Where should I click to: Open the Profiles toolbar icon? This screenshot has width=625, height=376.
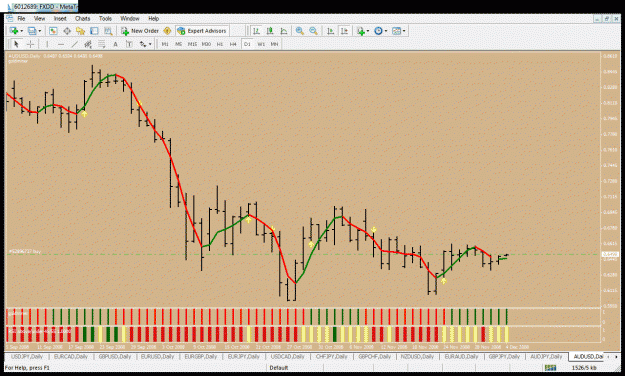pyautogui.click(x=32, y=31)
